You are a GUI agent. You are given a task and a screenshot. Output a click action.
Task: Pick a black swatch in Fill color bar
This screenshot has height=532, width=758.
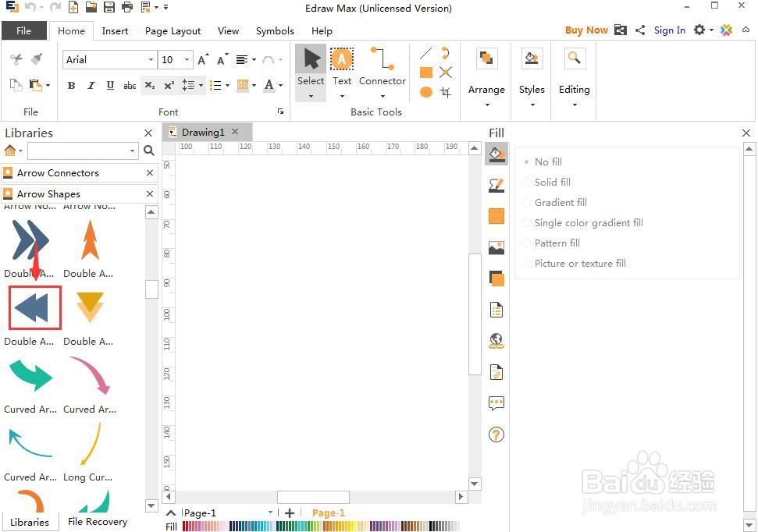432,527
